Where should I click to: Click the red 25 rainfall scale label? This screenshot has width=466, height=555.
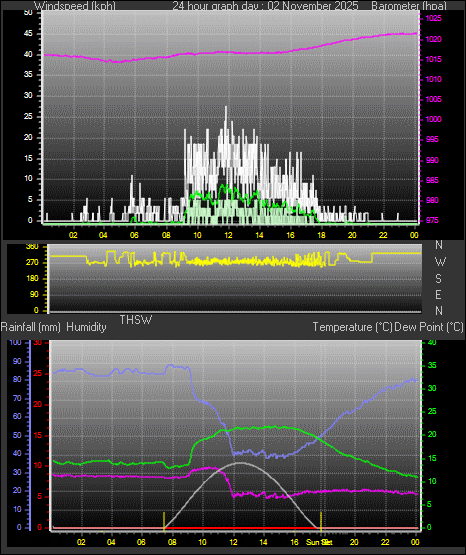[x=38, y=373]
